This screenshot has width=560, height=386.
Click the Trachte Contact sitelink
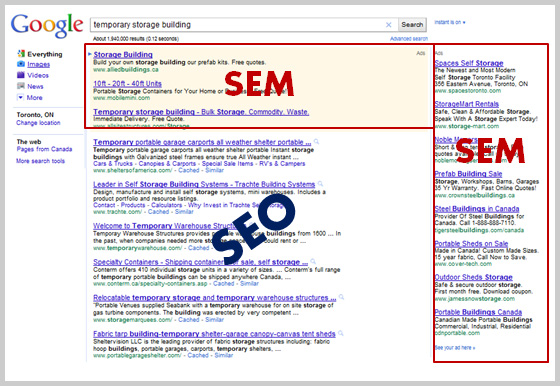pos(104,205)
